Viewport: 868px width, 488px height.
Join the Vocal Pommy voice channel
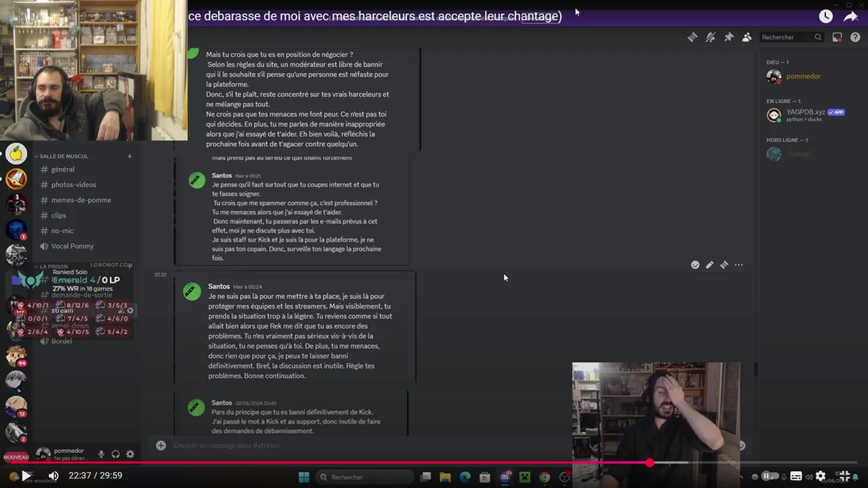pos(73,246)
